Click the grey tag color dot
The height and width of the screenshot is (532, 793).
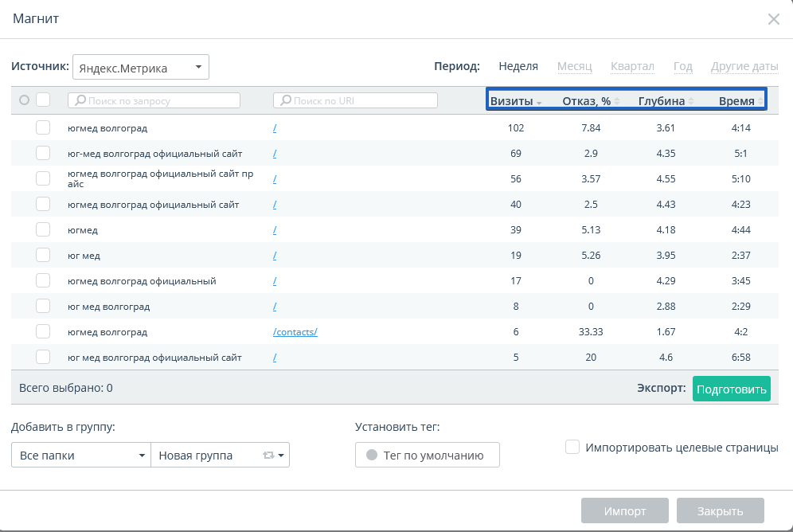click(x=371, y=456)
